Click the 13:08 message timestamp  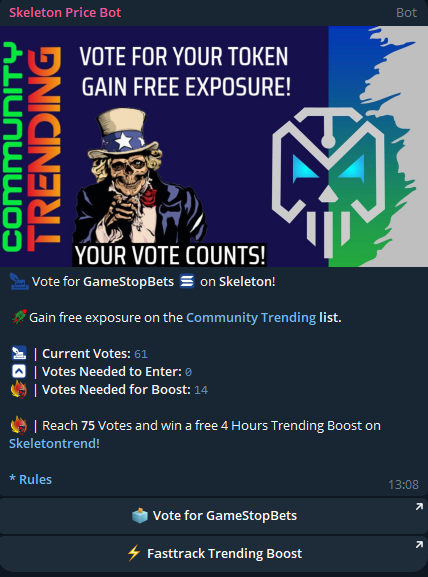[403, 485]
